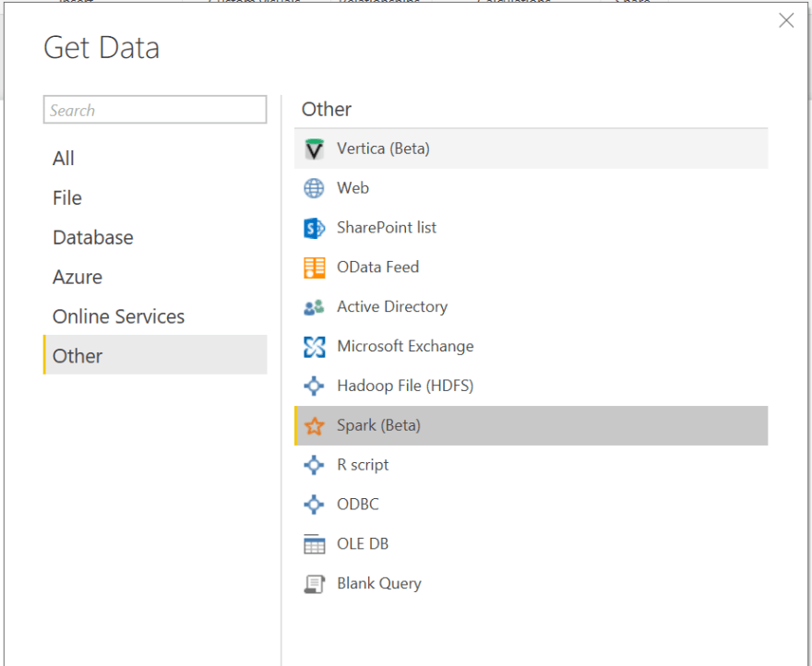Select the Other category

155,355
